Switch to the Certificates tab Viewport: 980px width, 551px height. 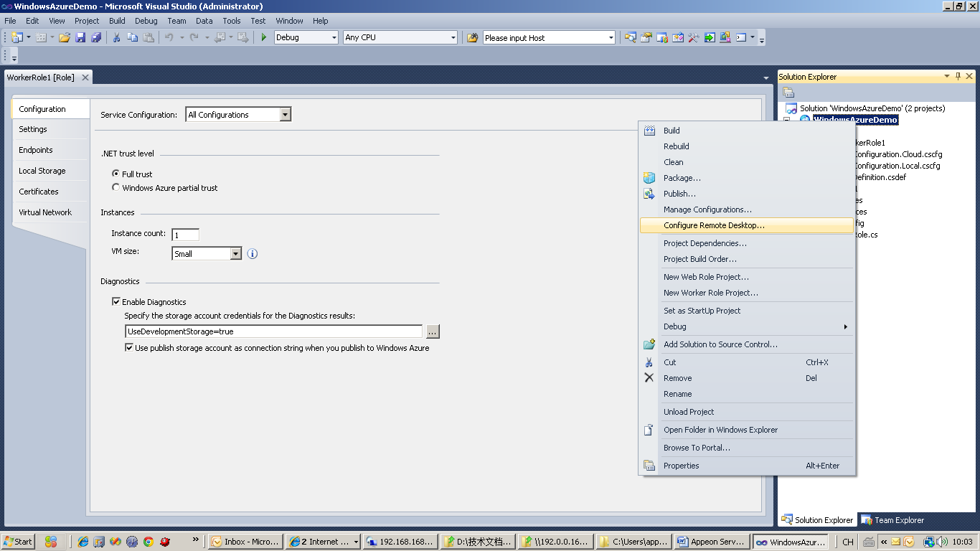50,192
